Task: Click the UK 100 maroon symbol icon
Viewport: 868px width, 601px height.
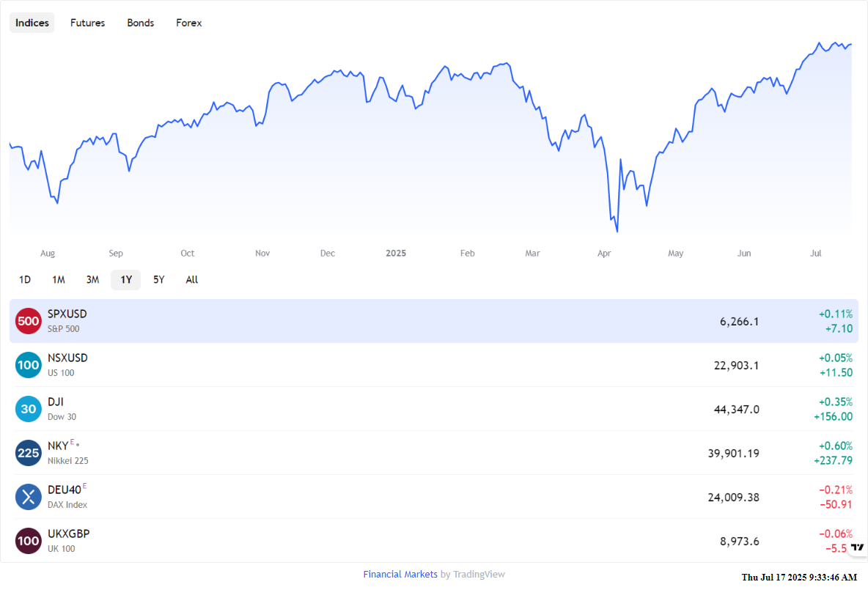Action: [29, 541]
